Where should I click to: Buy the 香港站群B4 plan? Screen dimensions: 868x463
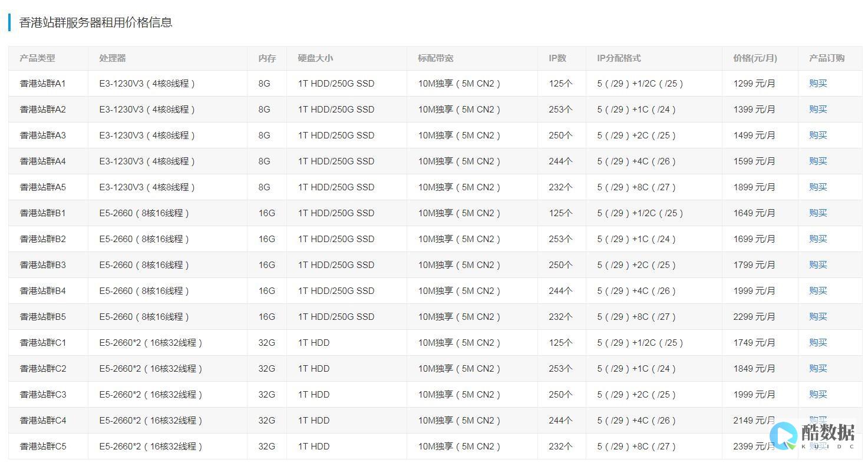pyautogui.click(x=818, y=291)
